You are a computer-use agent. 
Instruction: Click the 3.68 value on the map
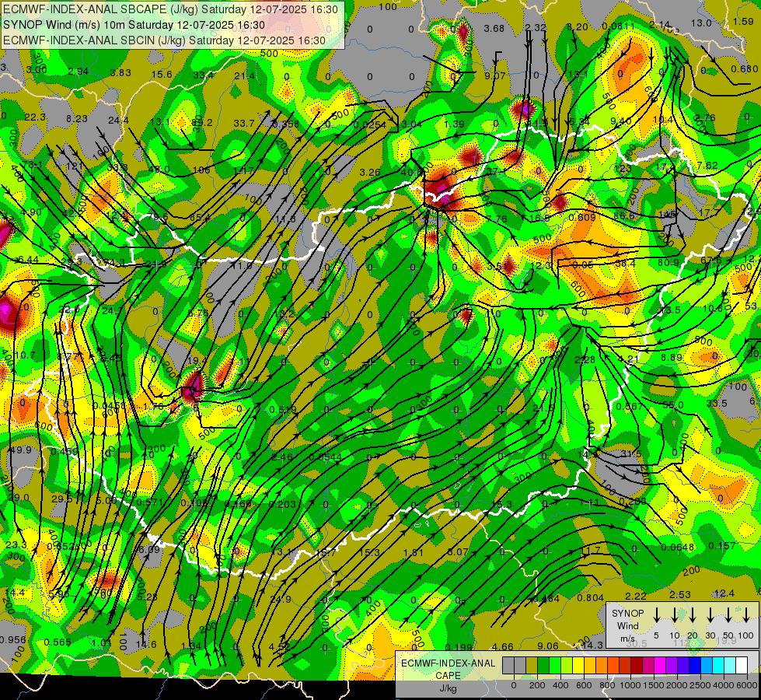pos(494,29)
